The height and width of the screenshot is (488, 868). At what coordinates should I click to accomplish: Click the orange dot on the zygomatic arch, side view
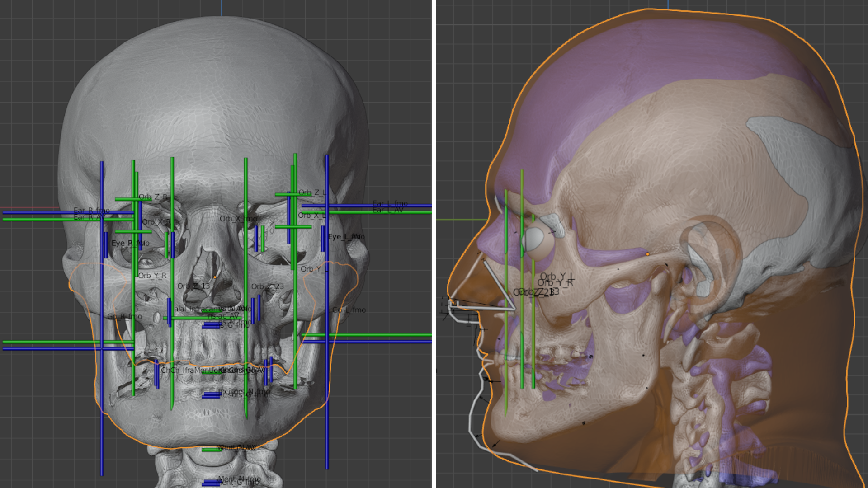point(648,255)
